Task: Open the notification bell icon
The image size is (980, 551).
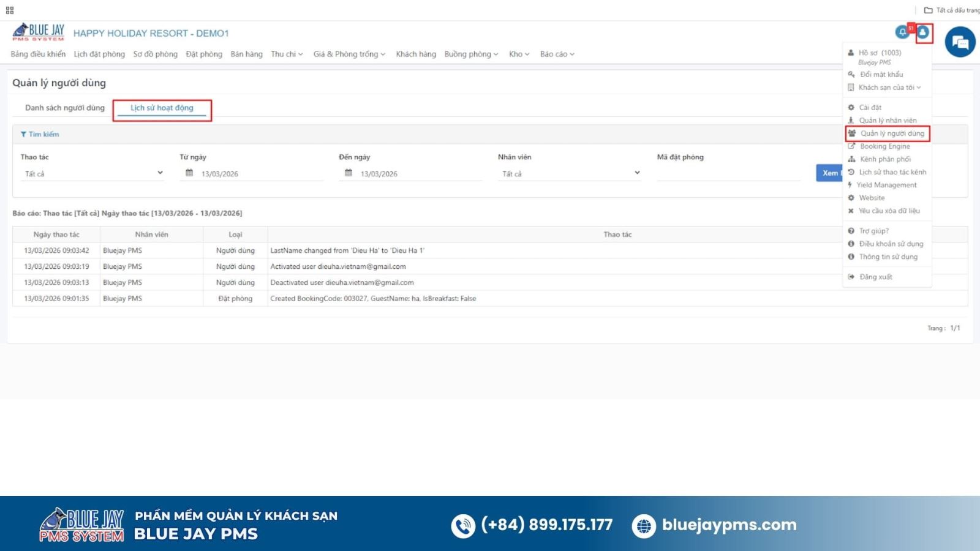Action: (x=902, y=32)
